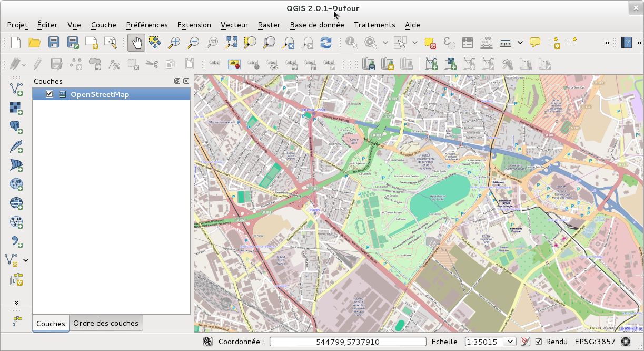Click the Coordonnée value input field

click(x=348, y=342)
